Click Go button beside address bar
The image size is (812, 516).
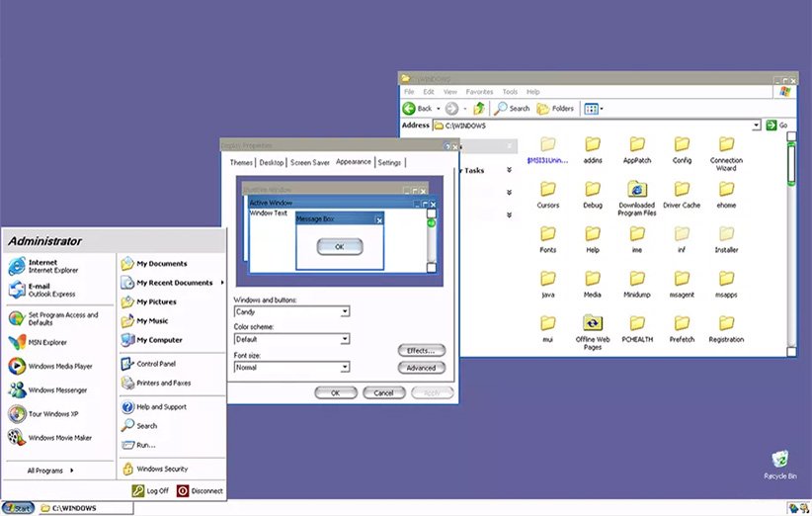776,125
